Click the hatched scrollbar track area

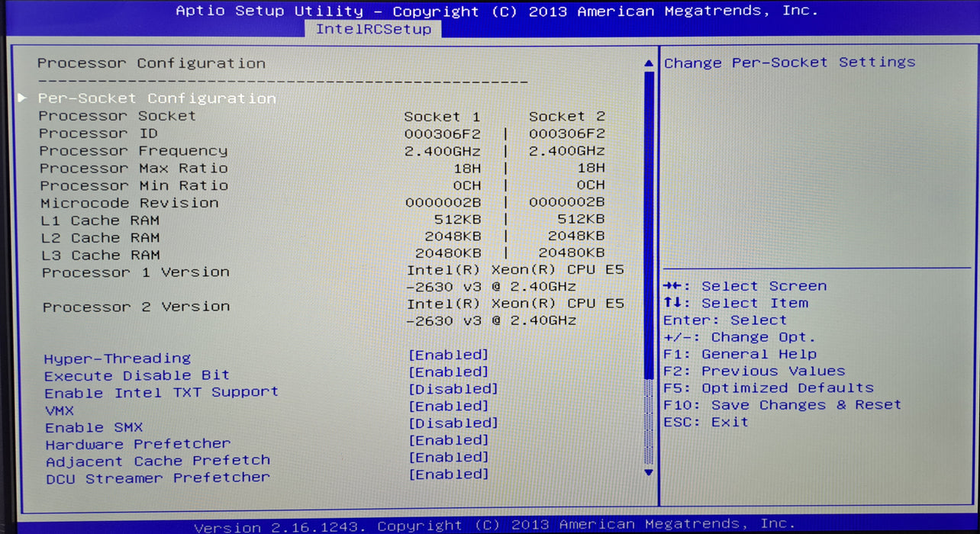[x=650, y=422]
